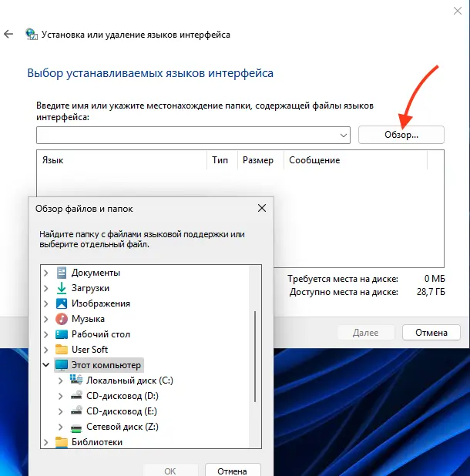Viewport: 470px width, 476px height.
Task: Click the Desktop folder icon
Action: [62, 334]
